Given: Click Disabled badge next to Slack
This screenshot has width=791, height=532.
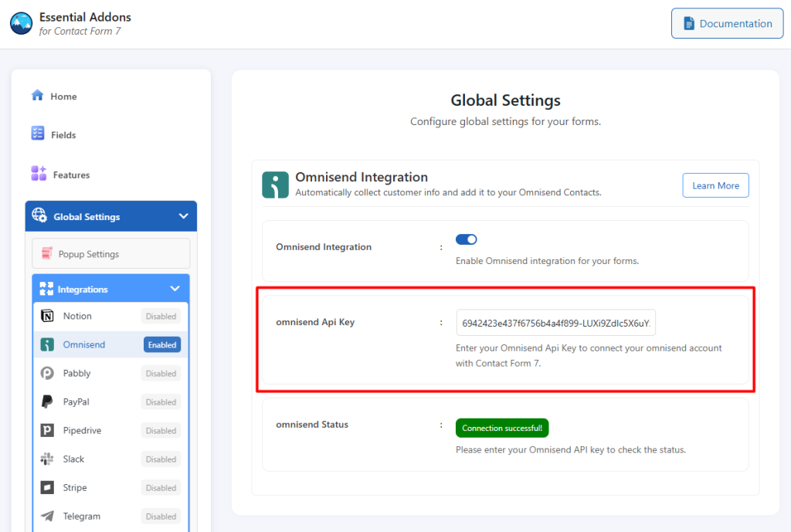Looking at the screenshot, I should [x=161, y=459].
